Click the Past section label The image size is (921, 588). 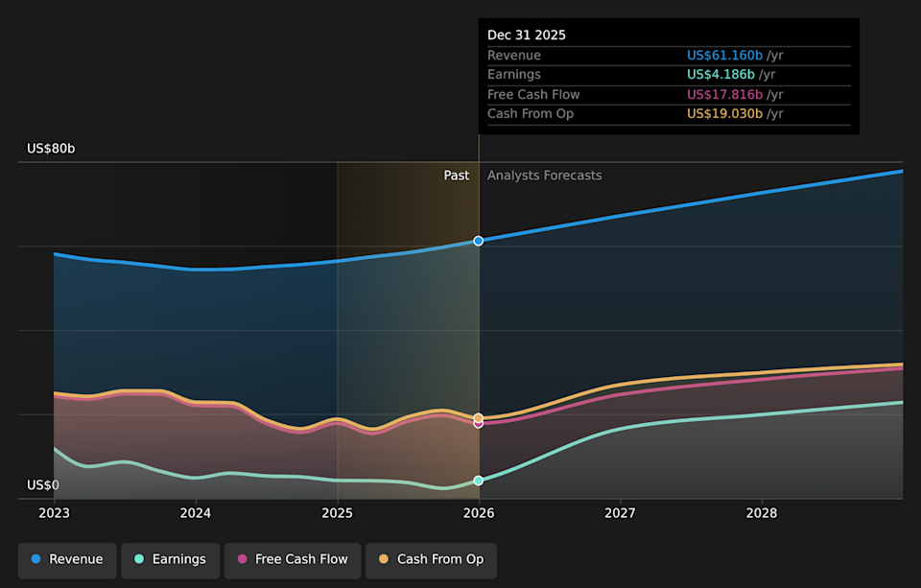tap(457, 176)
